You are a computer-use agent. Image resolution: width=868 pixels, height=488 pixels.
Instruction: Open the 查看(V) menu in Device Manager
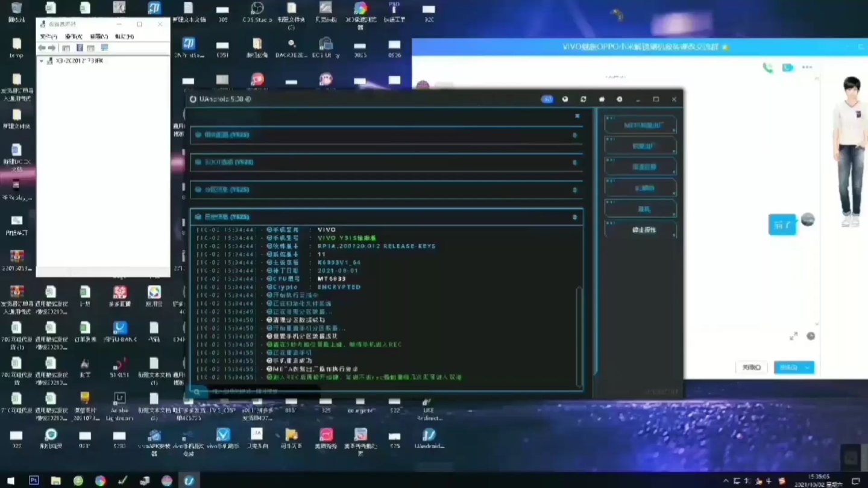click(x=99, y=37)
